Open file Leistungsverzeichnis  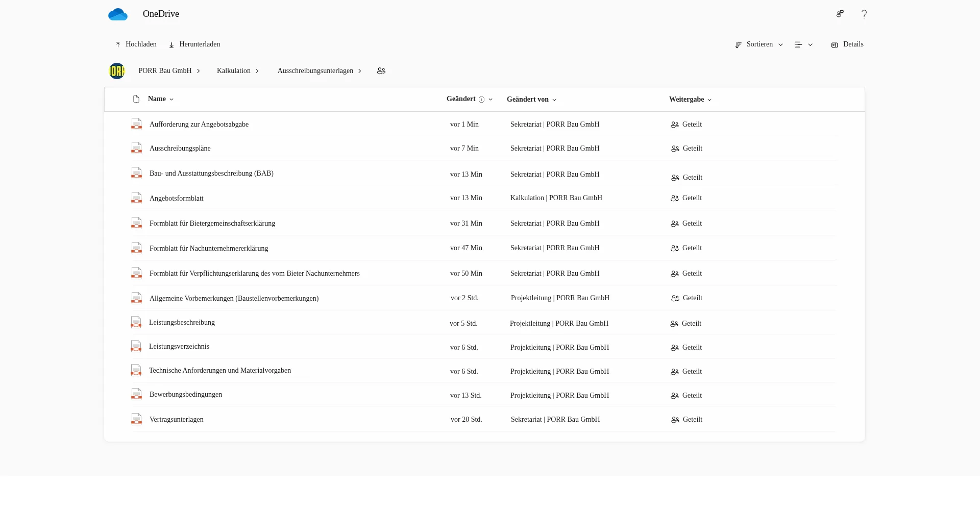point(179,346)
